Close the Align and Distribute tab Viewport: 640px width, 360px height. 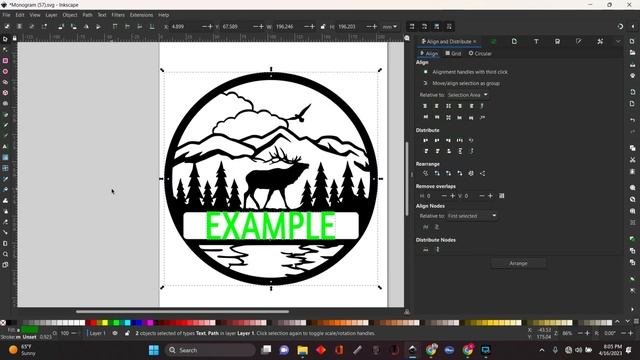click(x=474, y=41)
